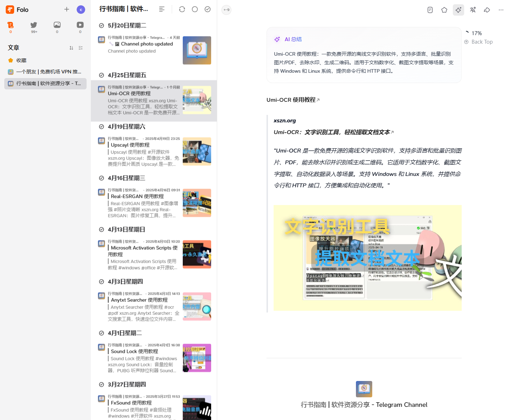
Task: Toggle article translation icon
Action: pos(473,10)
